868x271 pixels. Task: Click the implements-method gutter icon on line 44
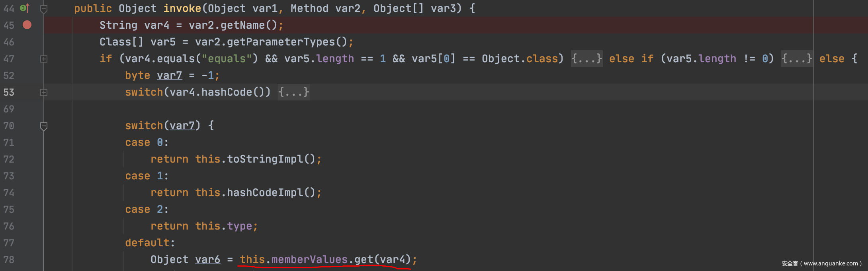(25, 8)
